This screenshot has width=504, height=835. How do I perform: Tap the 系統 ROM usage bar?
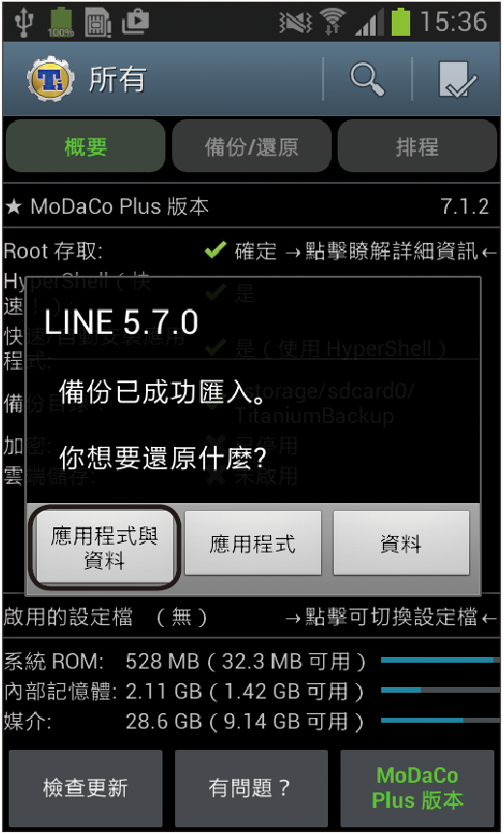[440, 660]
